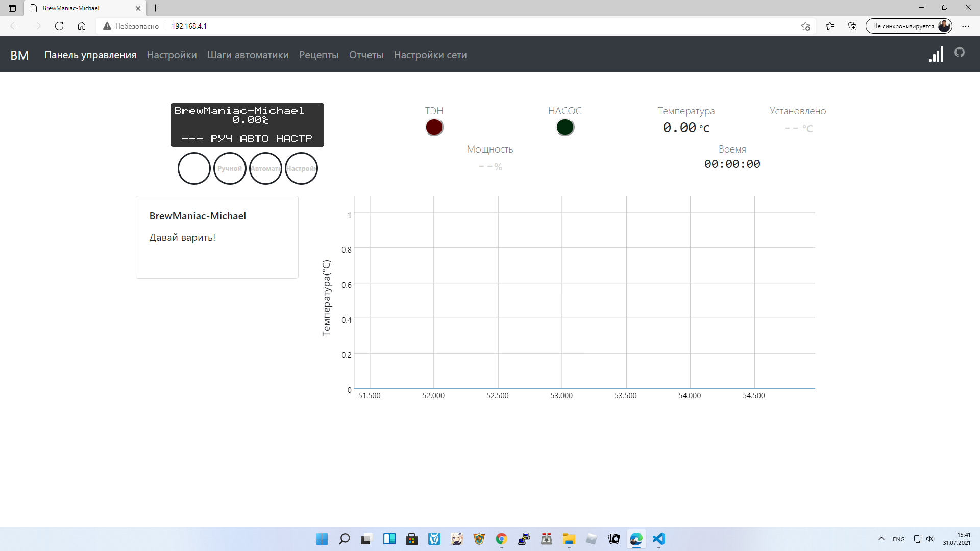Open the browser Collections icon
980x551 pixels.
coord(852,26)
